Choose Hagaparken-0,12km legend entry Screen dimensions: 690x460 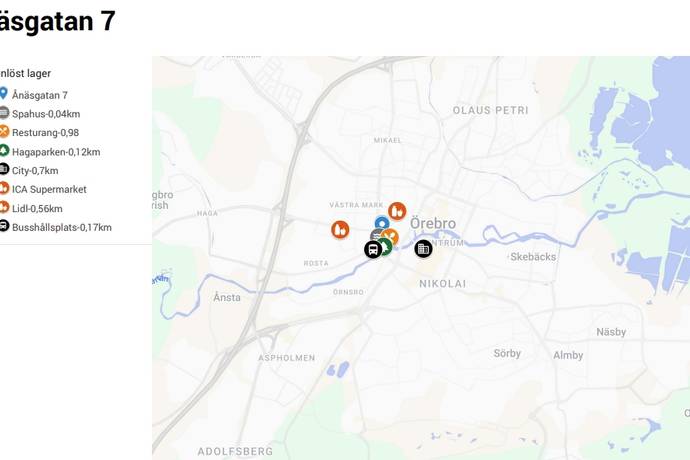click(x=56, y=152)
